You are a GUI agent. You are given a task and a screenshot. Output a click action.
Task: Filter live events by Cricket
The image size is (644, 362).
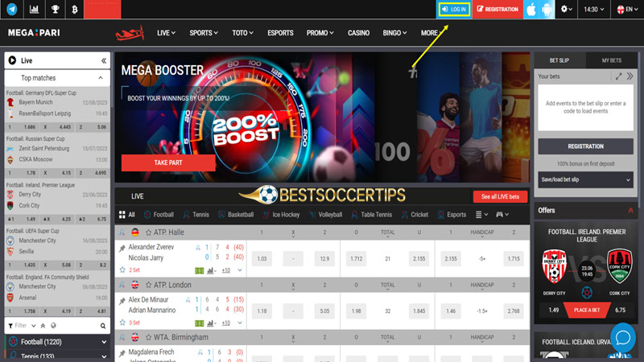point(415,214)
